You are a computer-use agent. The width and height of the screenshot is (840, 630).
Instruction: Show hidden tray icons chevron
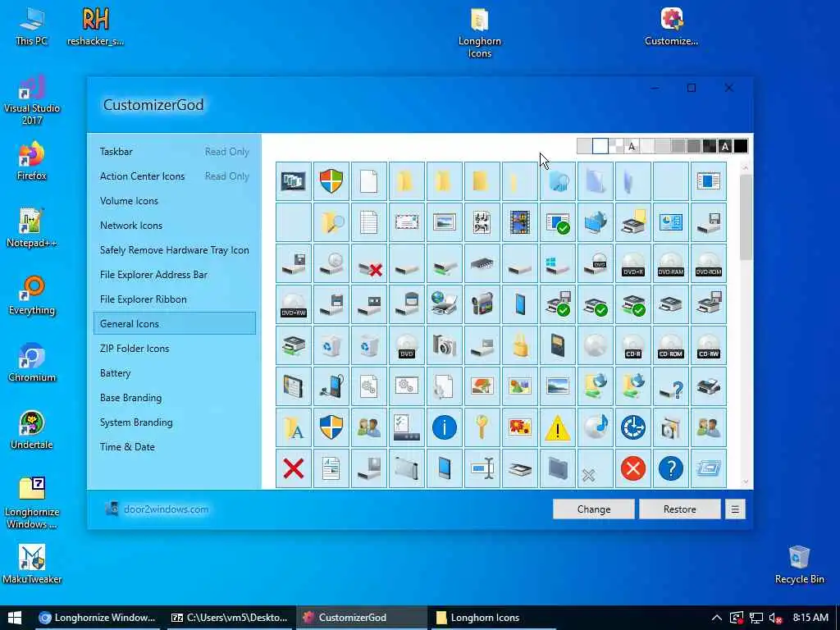(717, 618)
